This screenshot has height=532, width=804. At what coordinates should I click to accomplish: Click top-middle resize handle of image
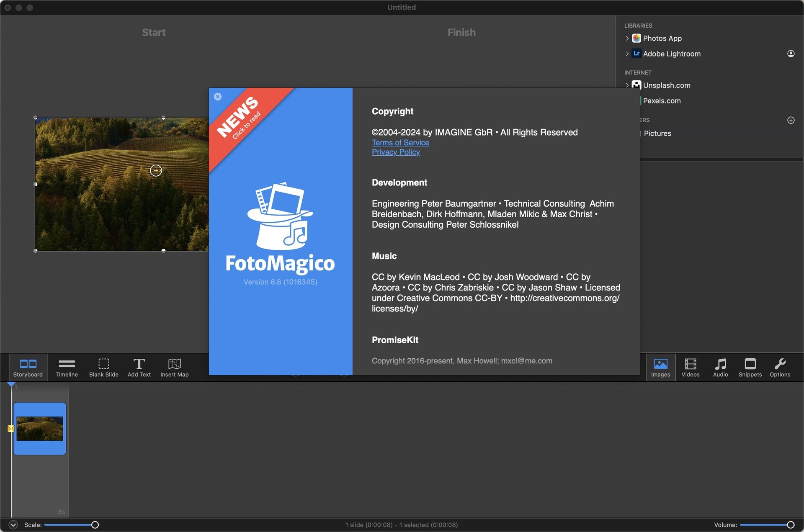click(163, 118)
